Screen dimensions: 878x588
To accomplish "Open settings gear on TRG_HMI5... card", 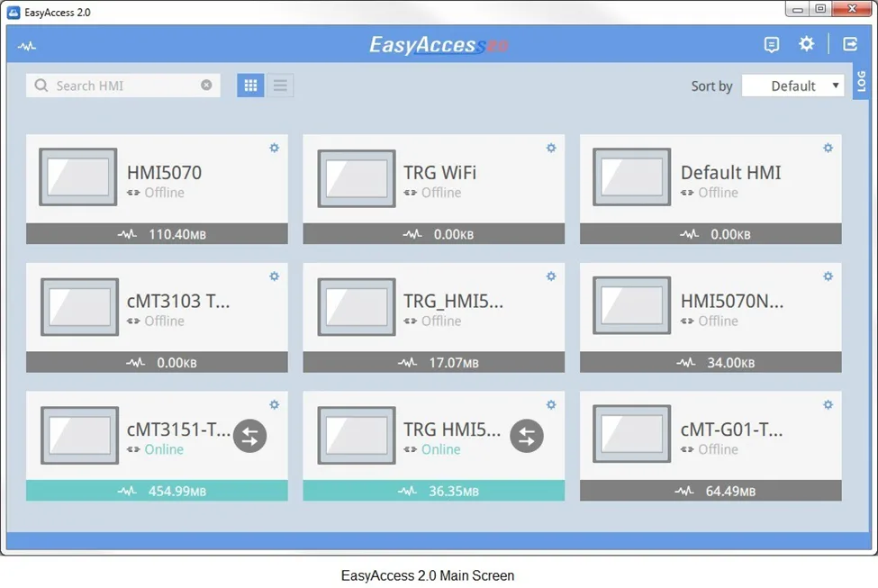I will (551, 276).
